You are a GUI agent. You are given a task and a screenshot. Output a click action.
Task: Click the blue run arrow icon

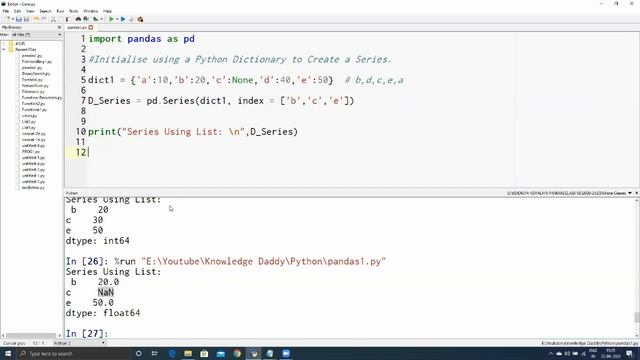click(123, 19)
